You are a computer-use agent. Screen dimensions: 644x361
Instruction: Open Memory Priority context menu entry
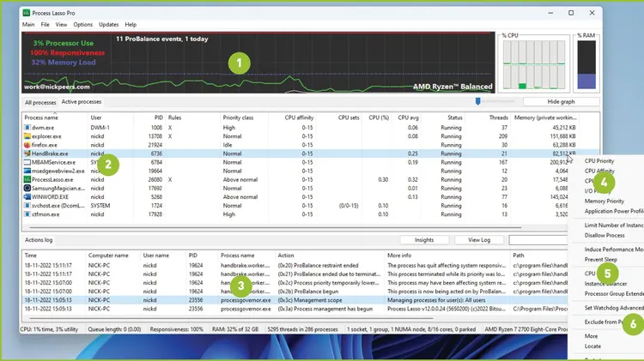605,201
